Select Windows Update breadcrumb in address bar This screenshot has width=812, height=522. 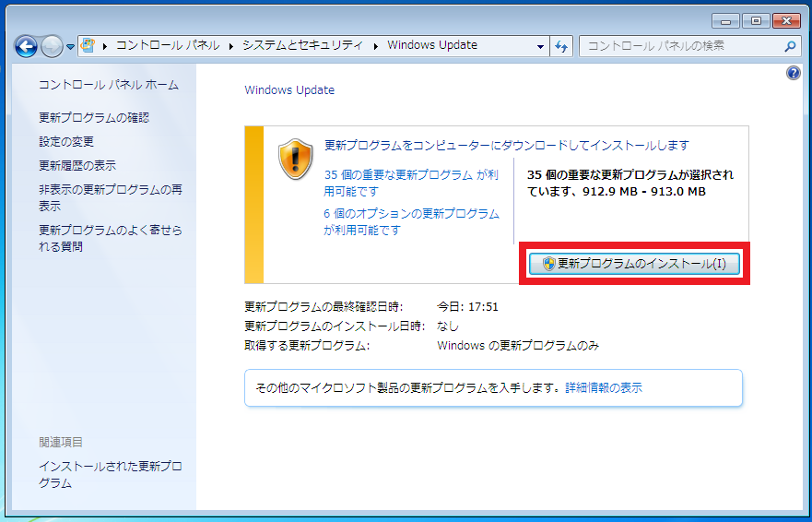[432, 45]
